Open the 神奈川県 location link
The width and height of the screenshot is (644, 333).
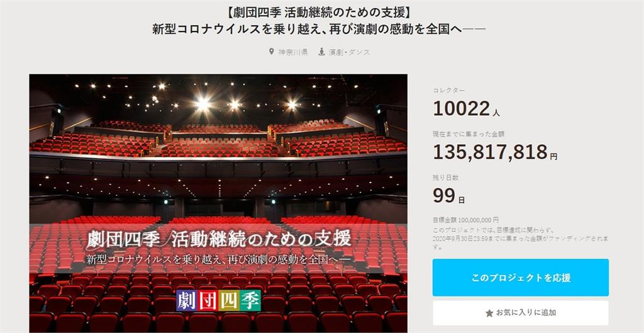[x=293, y=52]
